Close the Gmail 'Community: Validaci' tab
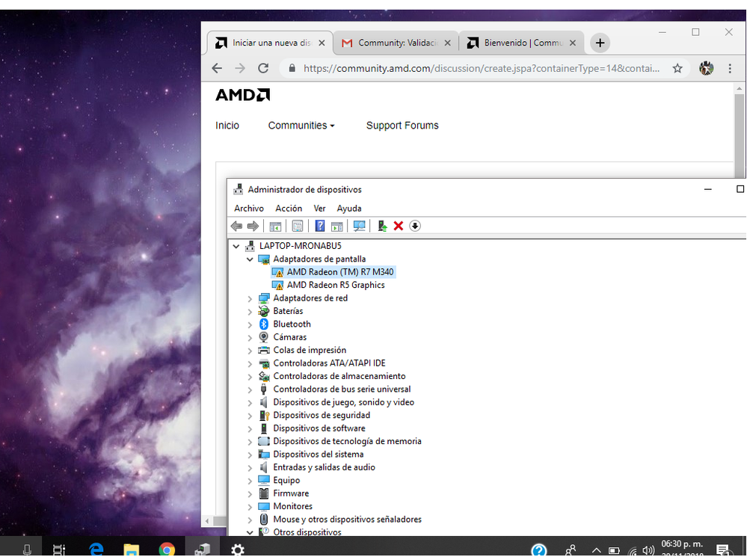Screen dimensions: 747x560 448,43
